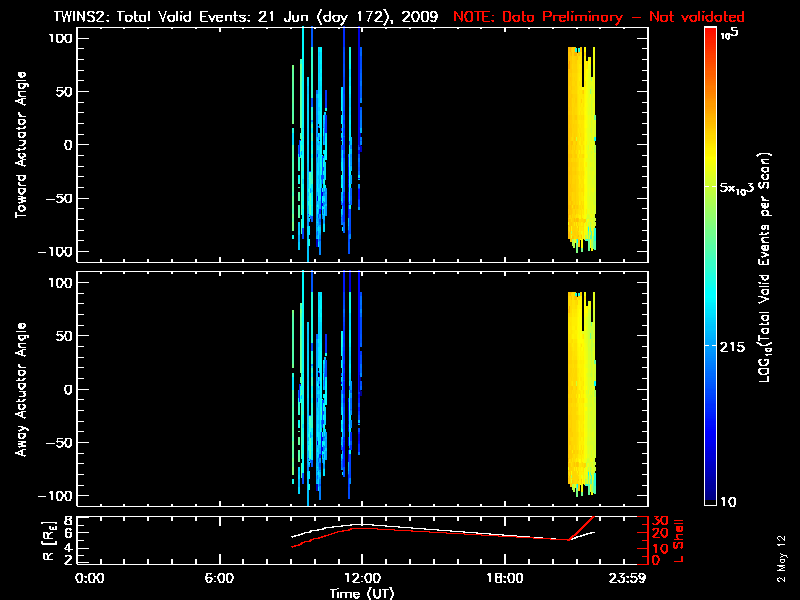The height and width of the screenshot is (600, 800).
Task: Click the 12:00 time tick label
Action: click(362, 578)
